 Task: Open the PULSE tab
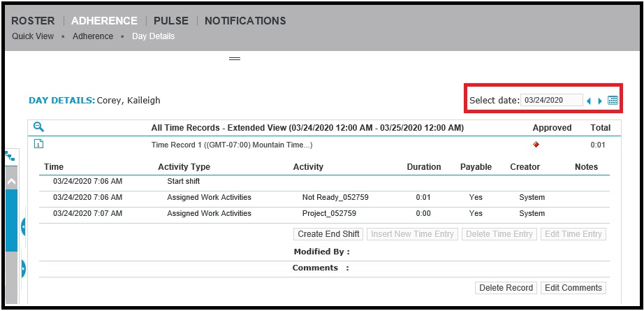pyautogui.click(x=171, y=21)
